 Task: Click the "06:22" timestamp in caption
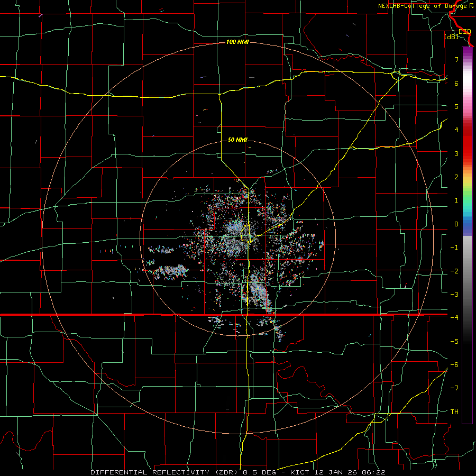[x=374, y=472]
